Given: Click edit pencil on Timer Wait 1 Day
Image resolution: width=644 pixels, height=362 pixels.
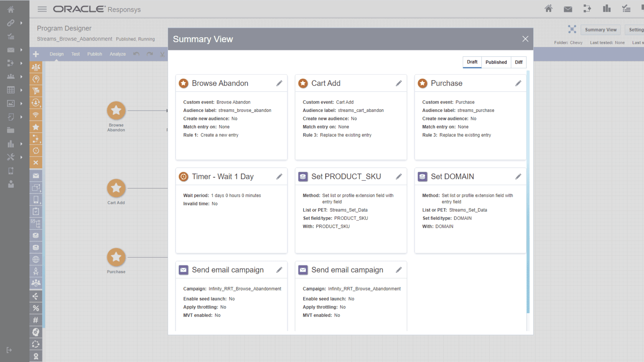Looking at the screenshot, I should coord(279,176).
